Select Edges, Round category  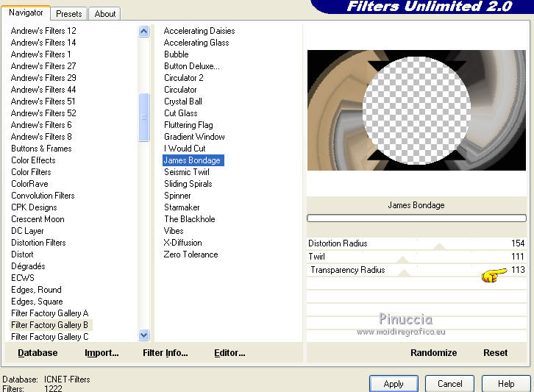(36, 290)
